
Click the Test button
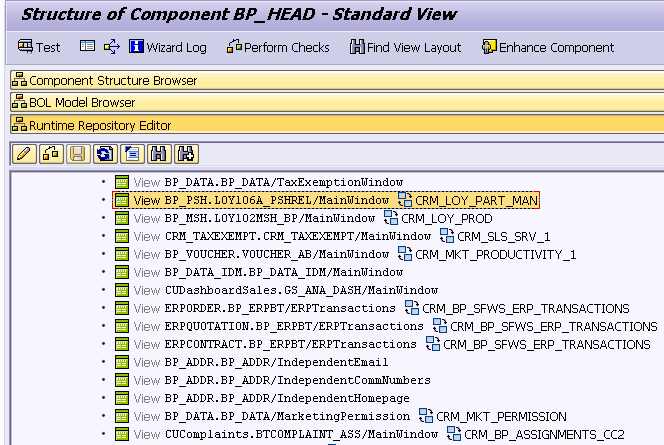tap(39, 47)
